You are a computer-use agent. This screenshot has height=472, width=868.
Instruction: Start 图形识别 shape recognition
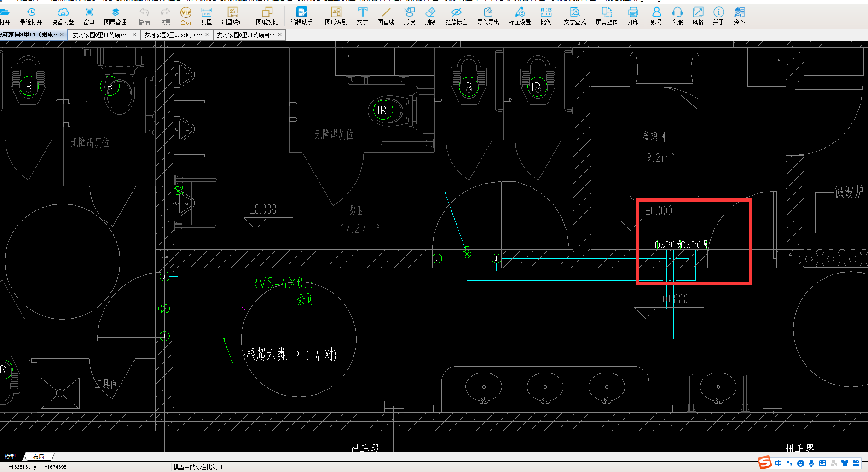tap(336, 16)
